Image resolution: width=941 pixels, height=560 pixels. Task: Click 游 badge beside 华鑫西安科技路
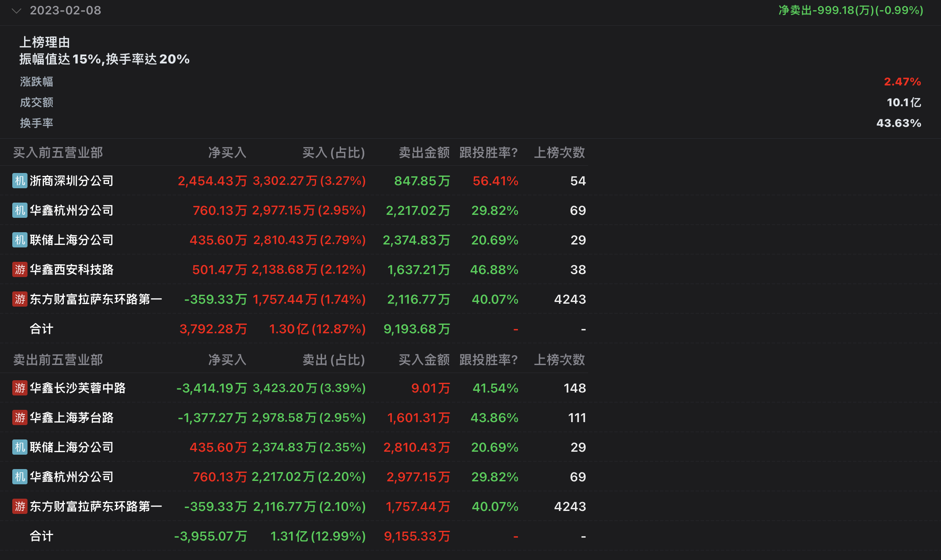[20, 269]
